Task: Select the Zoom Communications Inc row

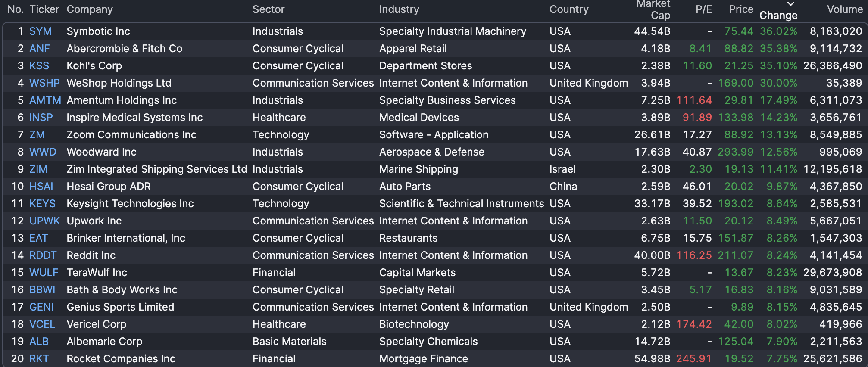Action: pos(131,135)
